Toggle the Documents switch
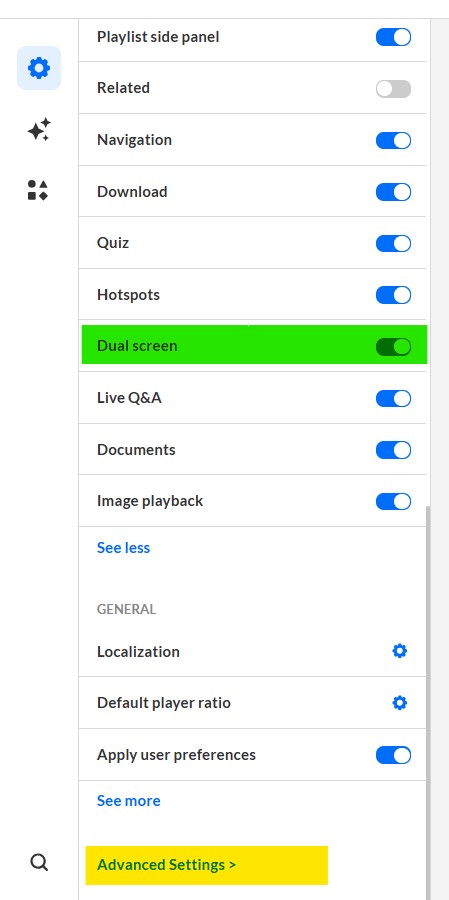This screenshot has width=449, height=900. pyautogui.click(x=393, y=450)
